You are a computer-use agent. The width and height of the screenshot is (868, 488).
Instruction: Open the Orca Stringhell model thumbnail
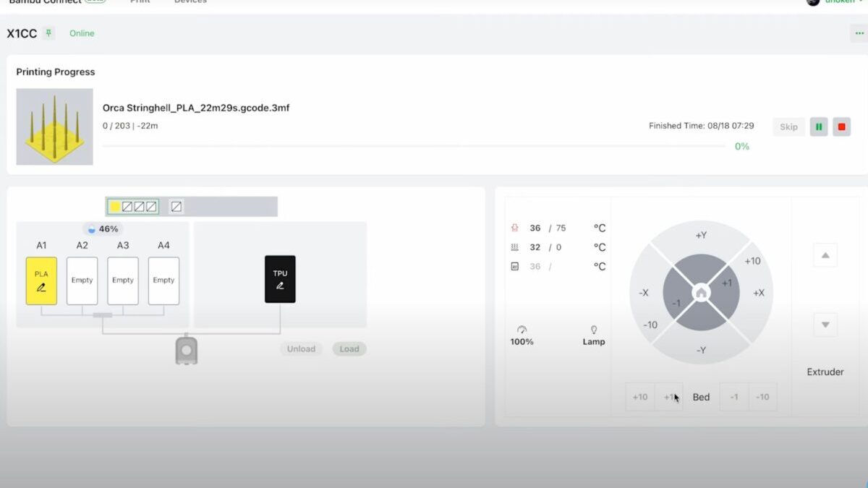pyautogui.click(x=55, y=127)
